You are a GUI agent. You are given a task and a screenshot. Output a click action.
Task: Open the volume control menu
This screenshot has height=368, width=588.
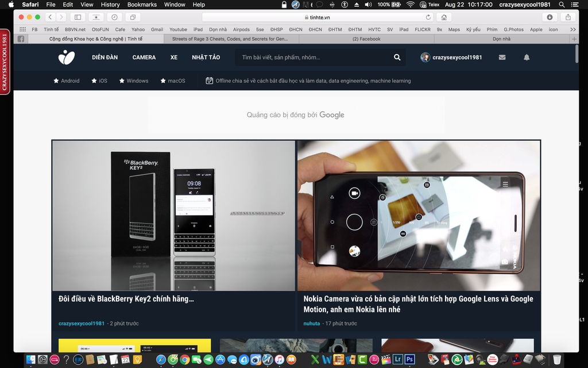368,5
